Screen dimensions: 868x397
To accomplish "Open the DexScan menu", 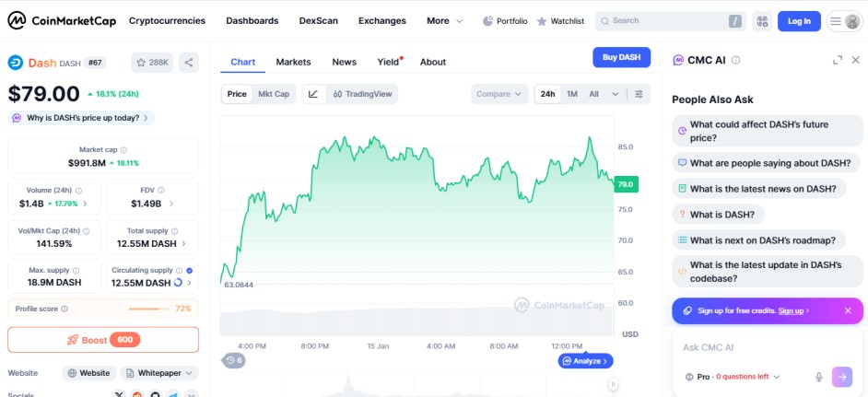I will coord(318,21).
